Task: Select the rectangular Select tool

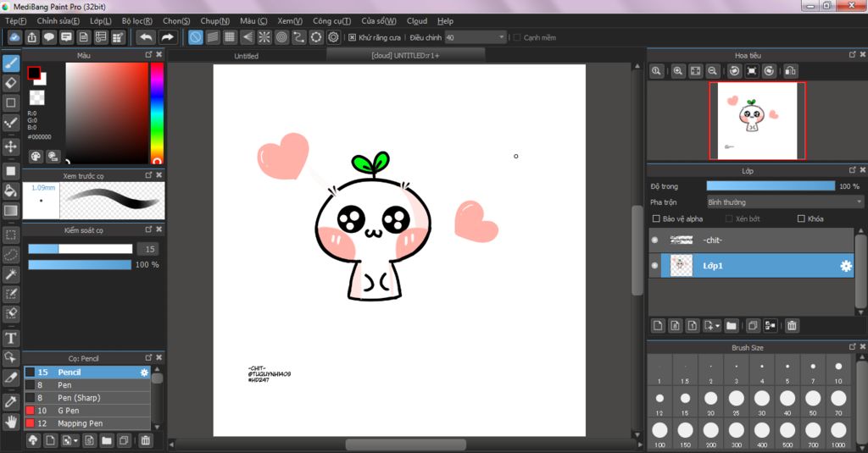Action: coord(11,235)
